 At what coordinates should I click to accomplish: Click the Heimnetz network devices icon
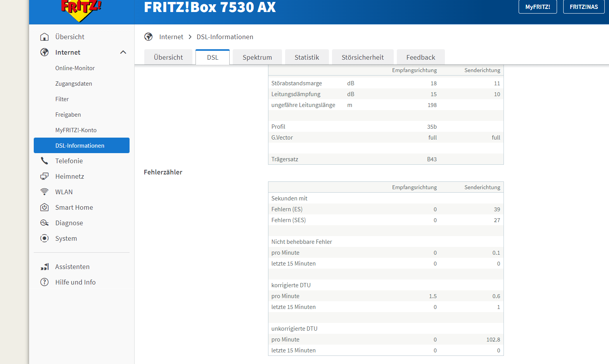(x=45, y=176)
